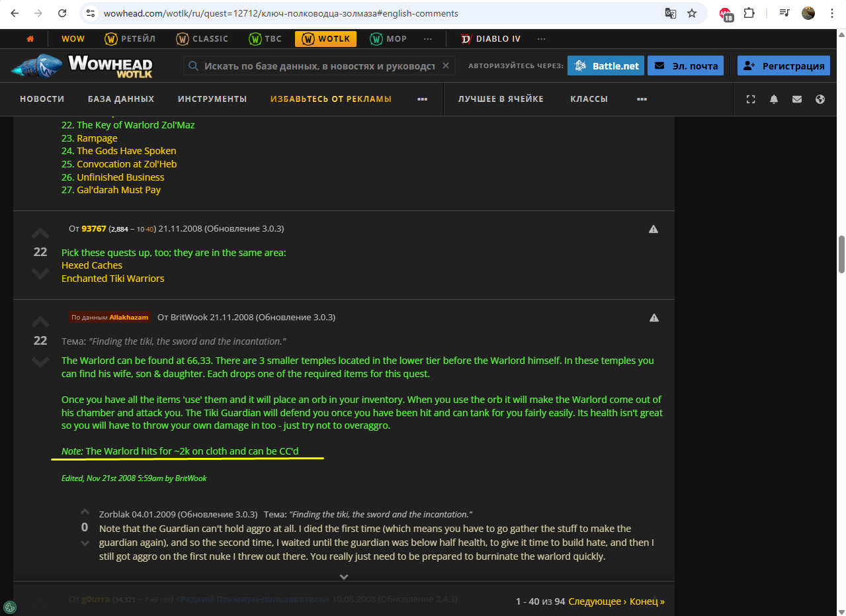Open the mail envelope icon

[x=797, y=99]
